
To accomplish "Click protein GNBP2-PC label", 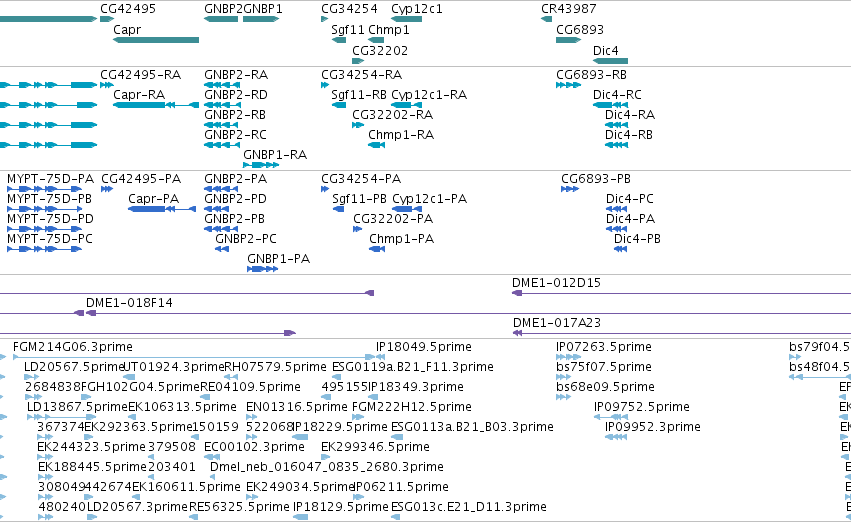I will coord(246,239).
